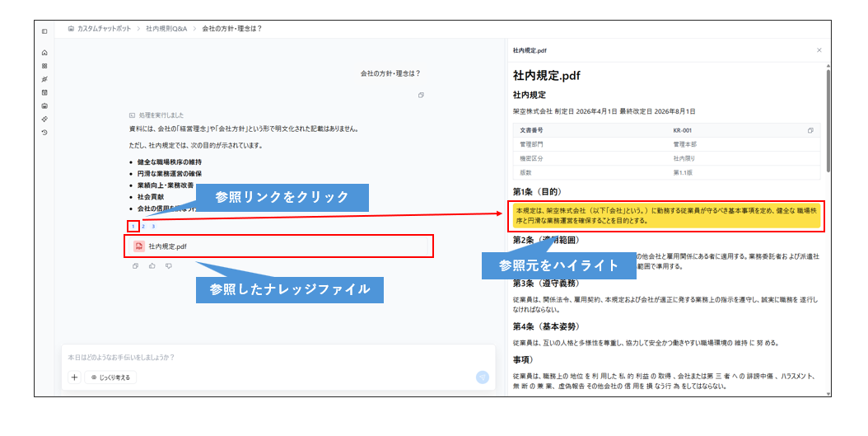The image size is (868, 436).
Task: Copy the assistant answer below 社内規定.pdf chip
Action: click(135, 266)
